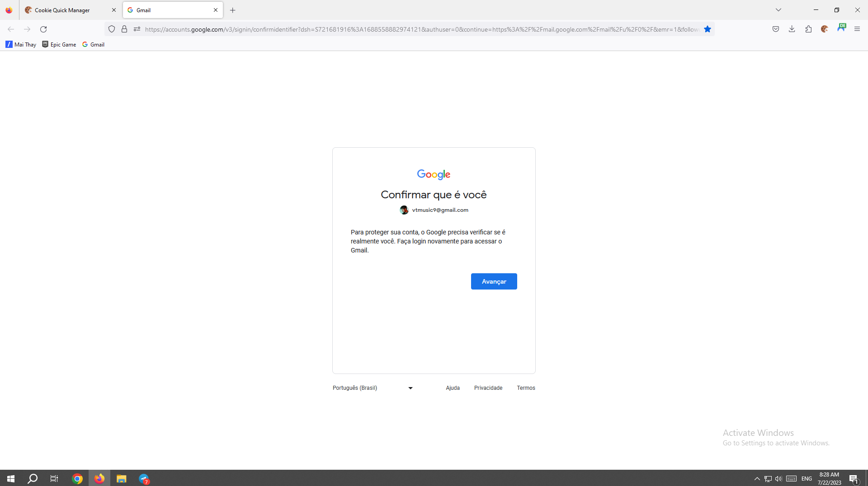Switch to the Gmail tab

coord(170,10)
